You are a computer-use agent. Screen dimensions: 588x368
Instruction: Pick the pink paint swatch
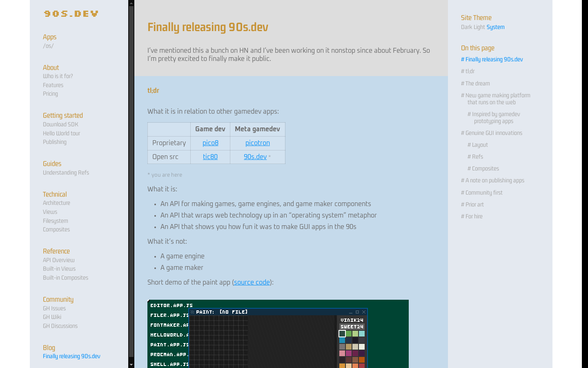pyautogui.click(x=342, y=353)
